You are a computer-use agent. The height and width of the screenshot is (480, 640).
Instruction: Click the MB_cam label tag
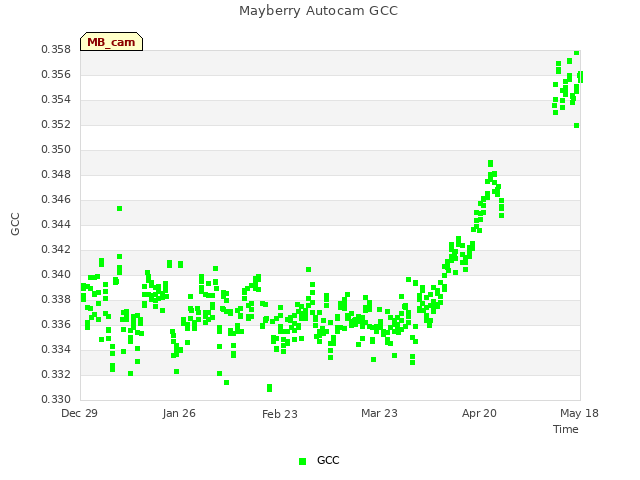pyautogui.click(x=111, y=42)
